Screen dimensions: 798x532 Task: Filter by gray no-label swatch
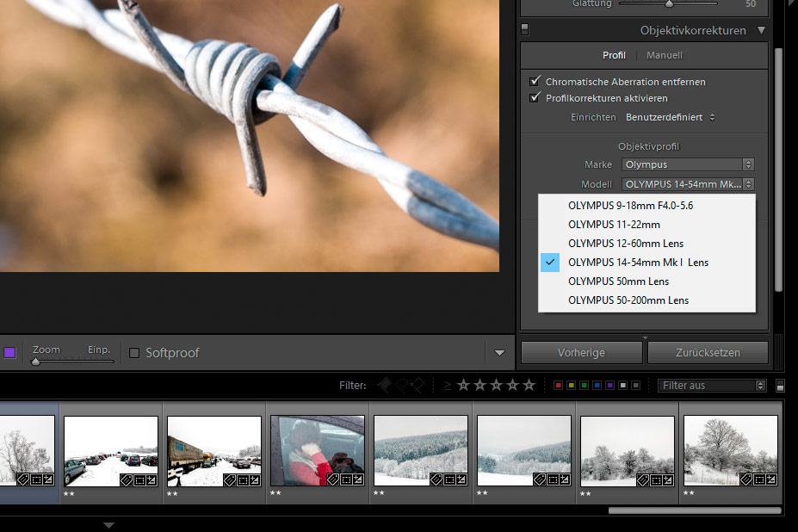(635, 386)
